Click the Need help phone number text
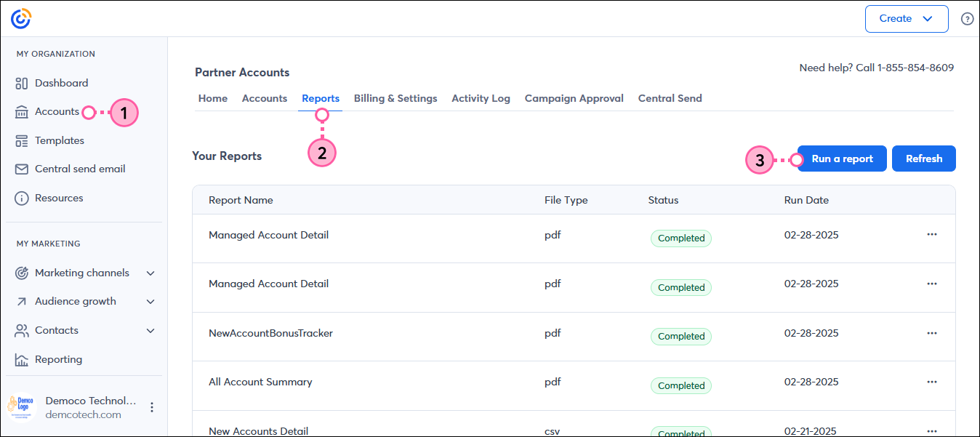The height and width of the screenshot is (437, 980). pos(876,68)
